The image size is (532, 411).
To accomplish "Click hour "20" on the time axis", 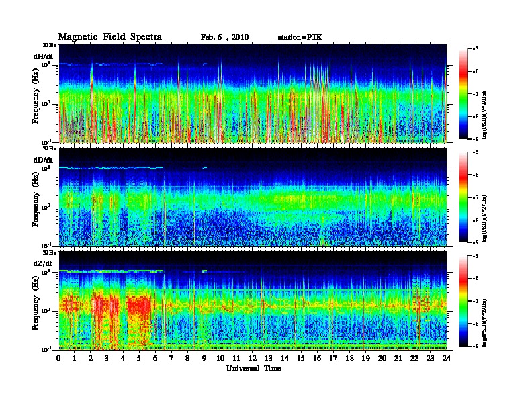I will (382, 359).
